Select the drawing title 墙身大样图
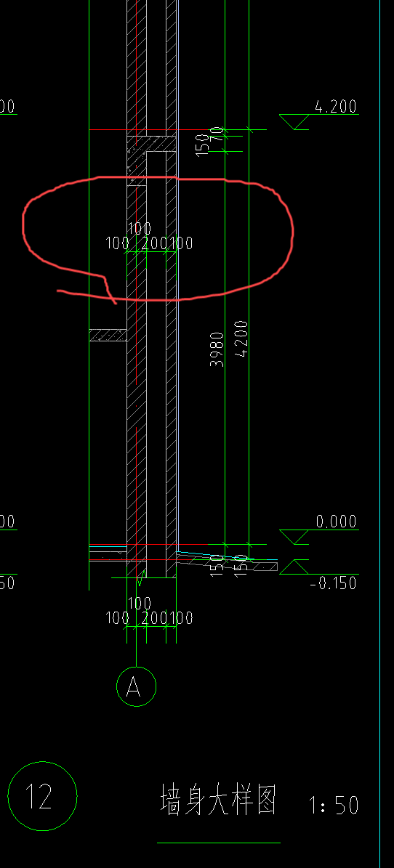The width and height of the screenshot is (394, 868). coord(218,799)
